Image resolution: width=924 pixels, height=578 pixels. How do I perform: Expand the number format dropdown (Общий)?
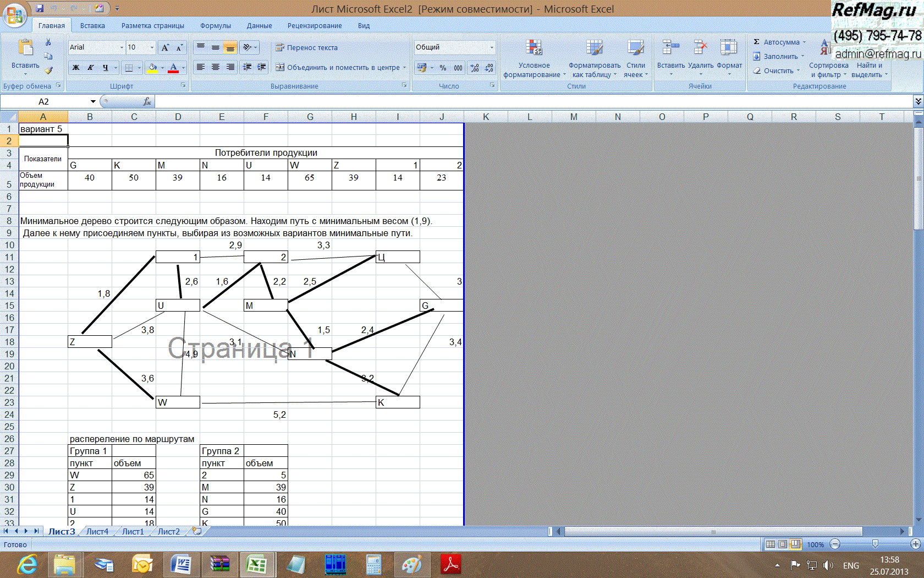pyautogui.click(x=492, y=47)
